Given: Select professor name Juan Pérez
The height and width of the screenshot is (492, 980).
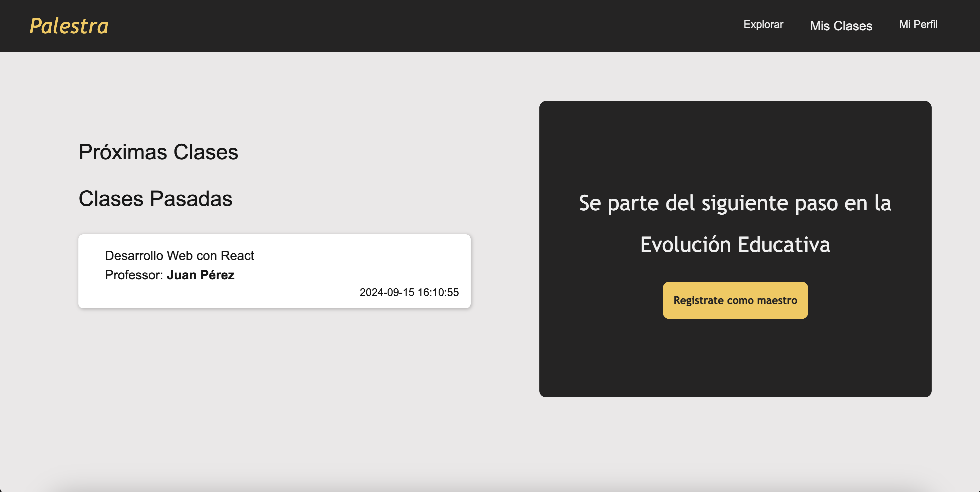Looking at the screenshot, I should coord(200,275).
